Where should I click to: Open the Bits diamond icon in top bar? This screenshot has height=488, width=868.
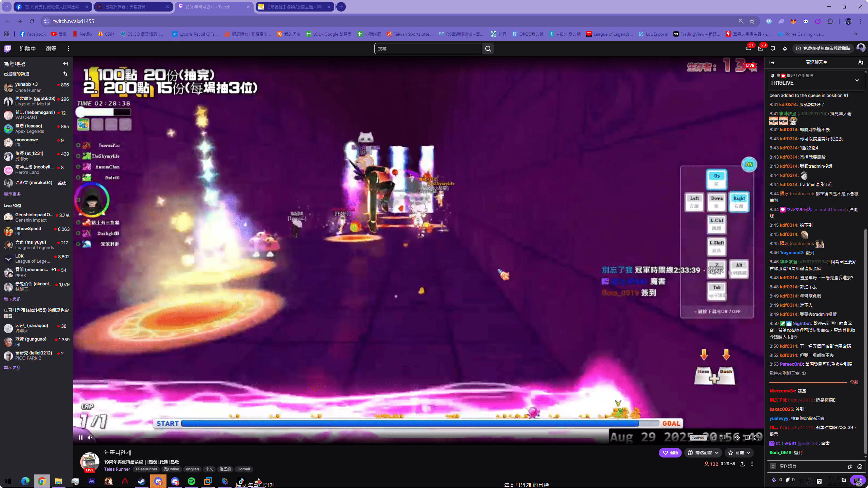[x=785, y=49]
